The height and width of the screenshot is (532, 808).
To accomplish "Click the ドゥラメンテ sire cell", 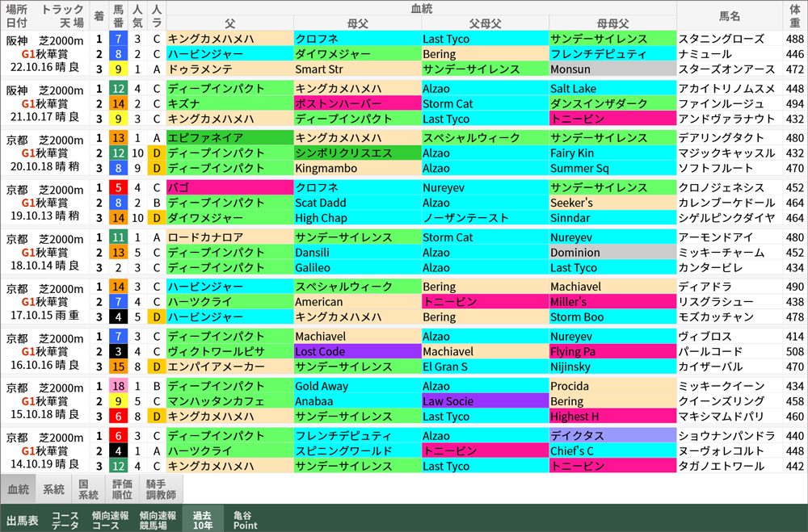I will pyautogui.click(x=229, y=69).
